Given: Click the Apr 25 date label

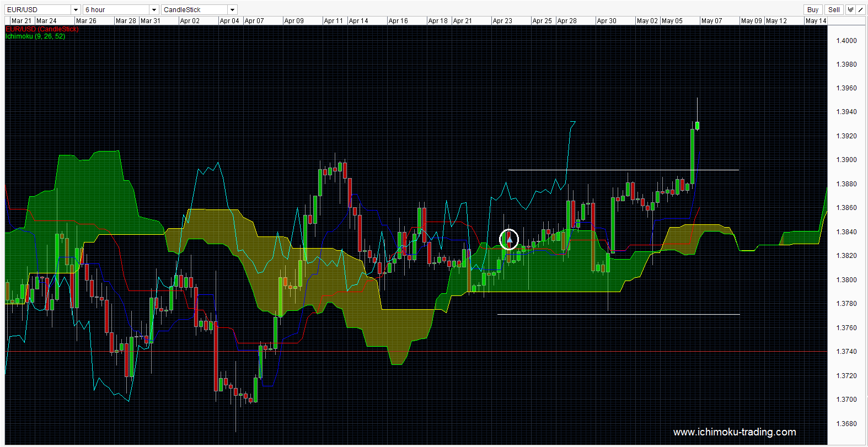Looking at the screenshot, I should pyautogui.click(x=542, y=20).
